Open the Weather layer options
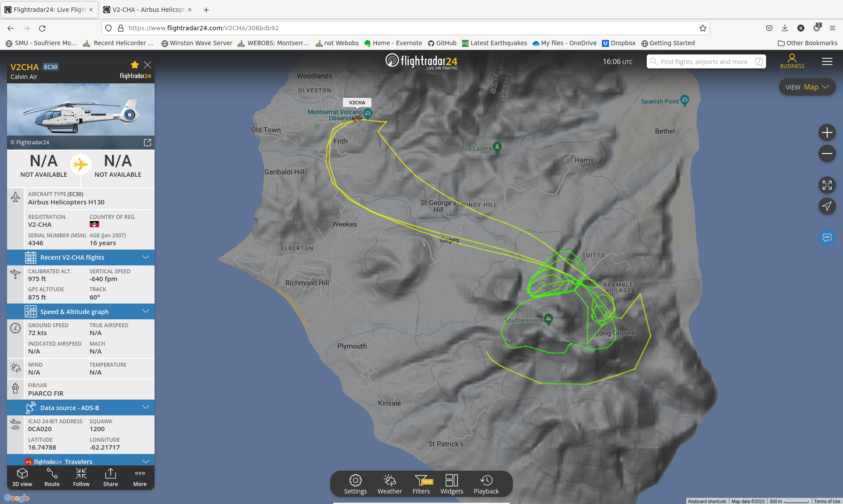This screenshot has height=504, width=843. coord(389,484)
